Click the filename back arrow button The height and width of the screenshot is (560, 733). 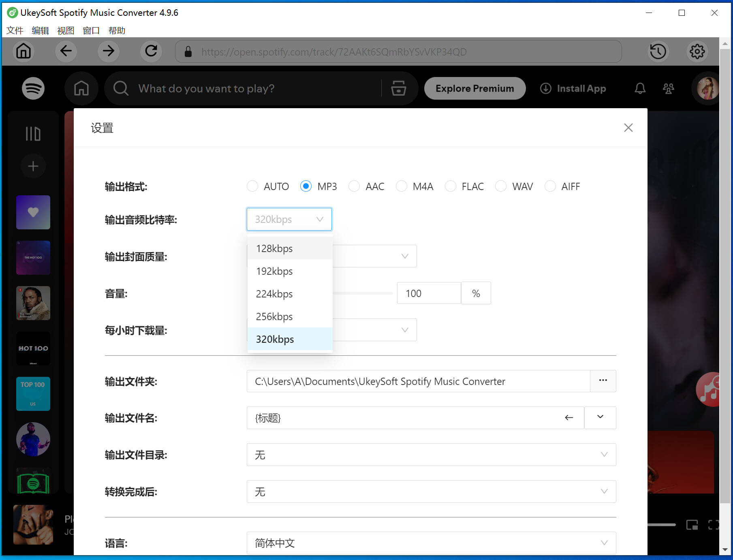569,418
